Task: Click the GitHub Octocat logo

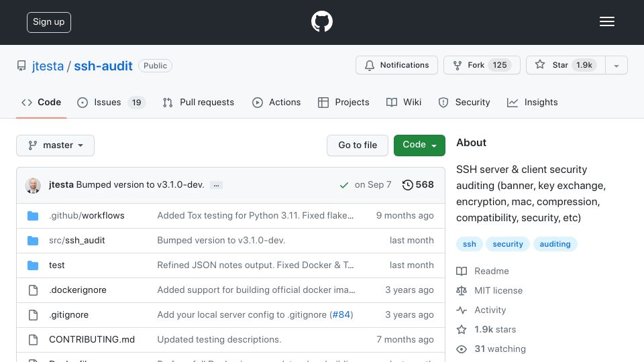Action: pyautogui.click(x=321, y=21)
